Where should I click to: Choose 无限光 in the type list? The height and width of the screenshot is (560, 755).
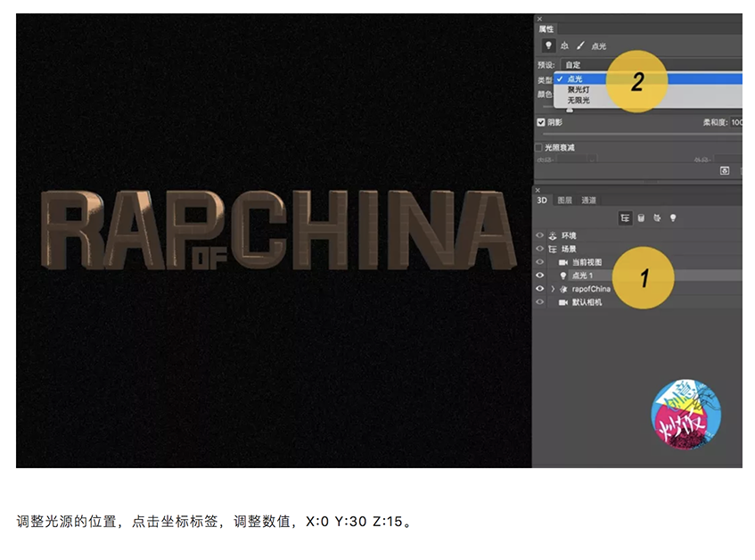[x=648, y=100]
